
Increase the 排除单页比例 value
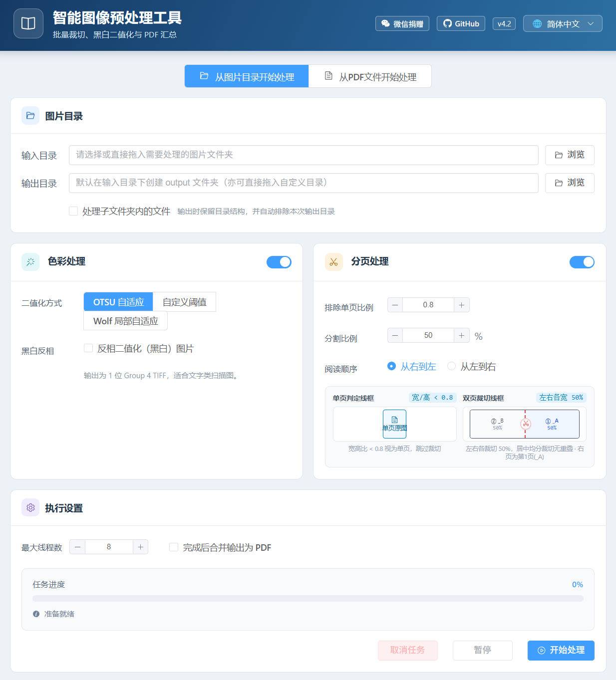coord(462,305)
